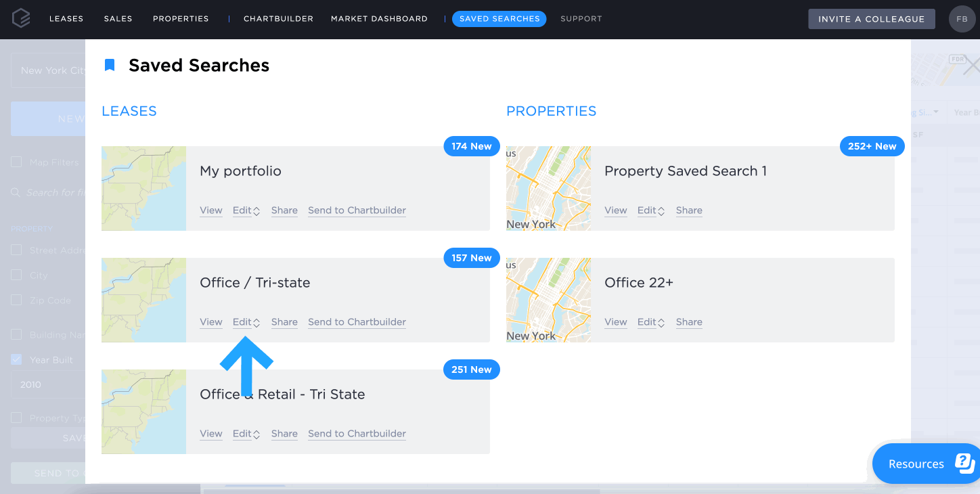Click the New York City location field
This screenshot has height=494, width=980.
(48, 70)
